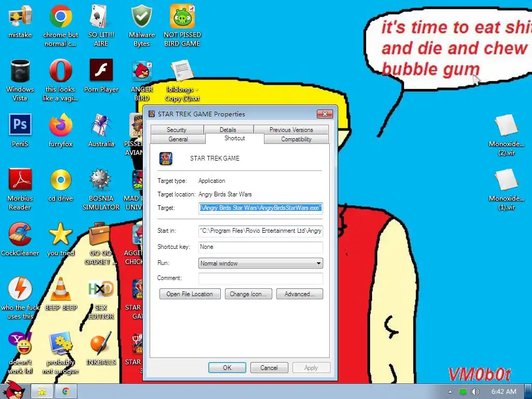This screenshot has height=399, width=532.
Task: Select the Shortcut tab
Action: click(x=234, y=138)
